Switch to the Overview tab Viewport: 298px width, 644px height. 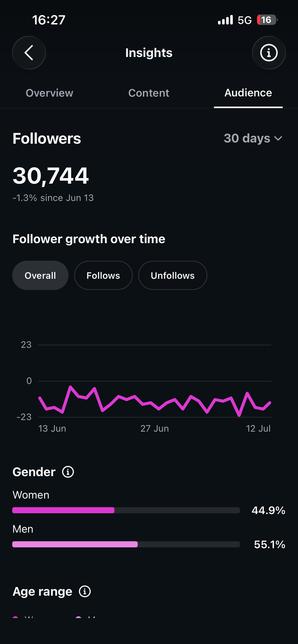(x=49, y=93)
